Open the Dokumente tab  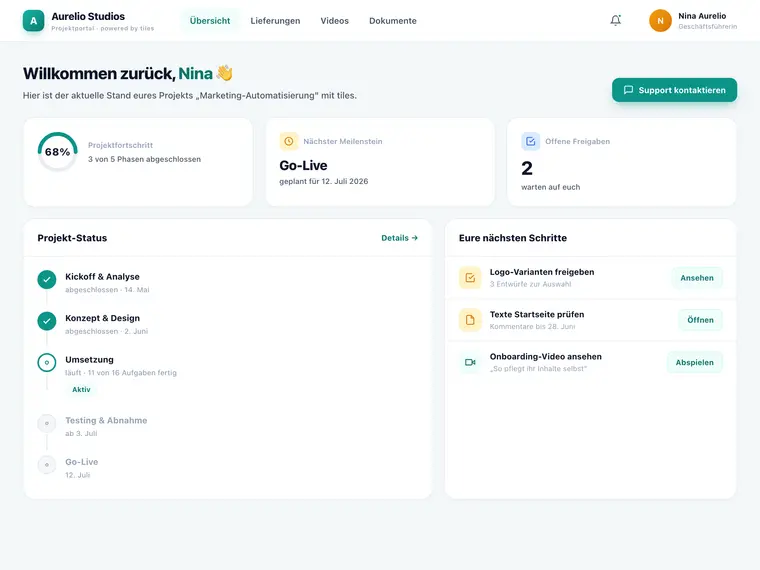point(393,21)
